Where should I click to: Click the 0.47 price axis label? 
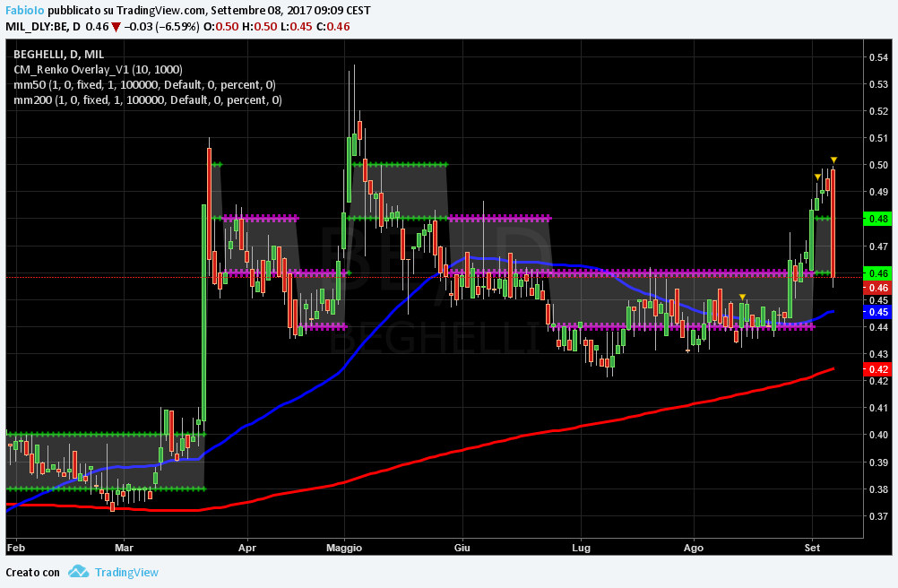coord(878,246)
